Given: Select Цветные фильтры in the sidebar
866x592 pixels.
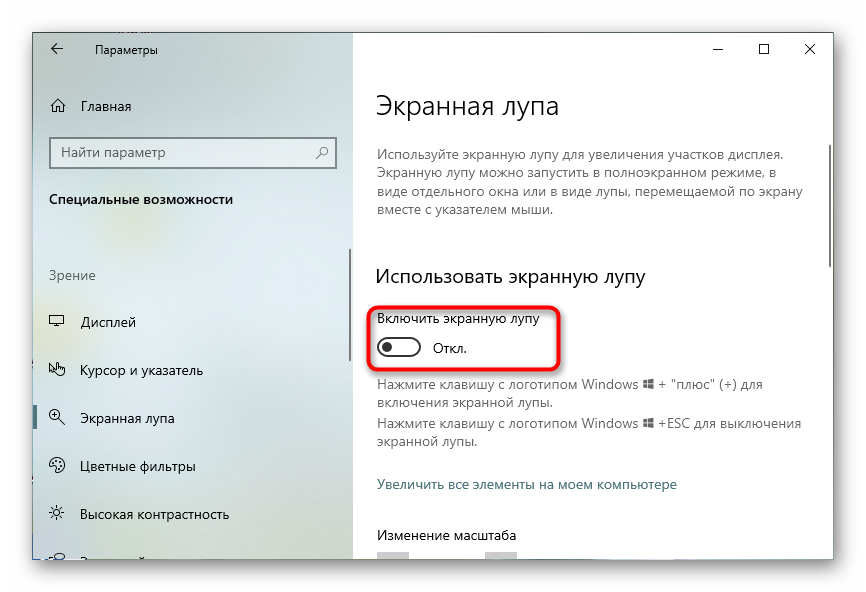Looking at the screenshot, I should [137, 466].
